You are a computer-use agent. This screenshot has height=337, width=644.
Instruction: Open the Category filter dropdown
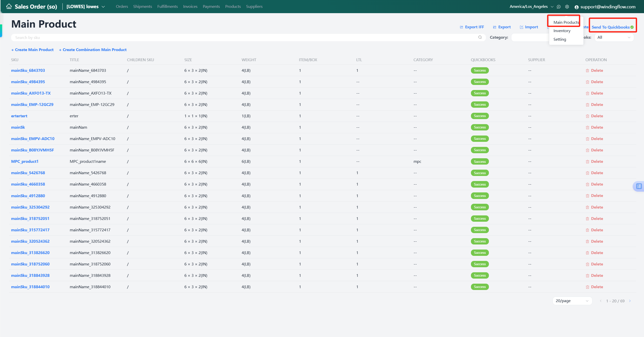point(530,37)
